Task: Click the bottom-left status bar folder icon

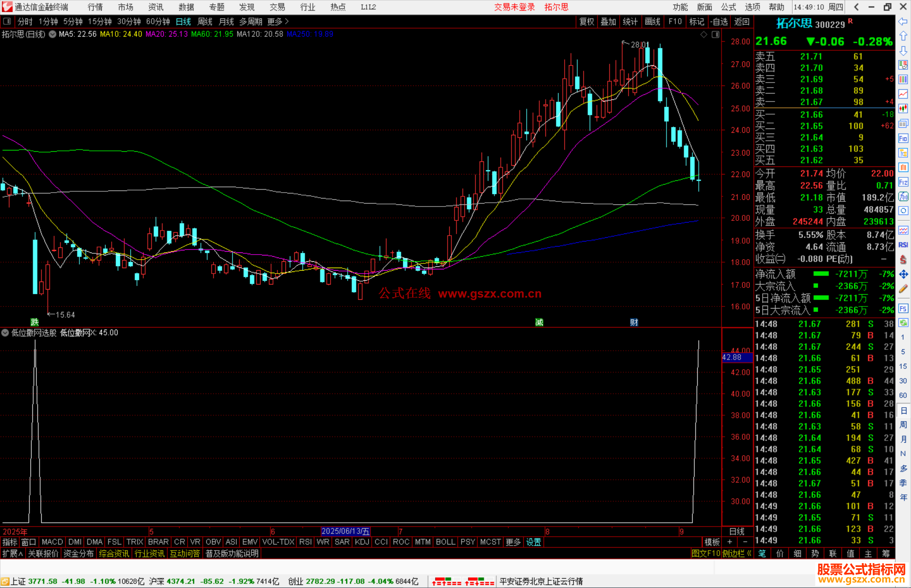Action: pyautogui.click(x=5, y=582)
